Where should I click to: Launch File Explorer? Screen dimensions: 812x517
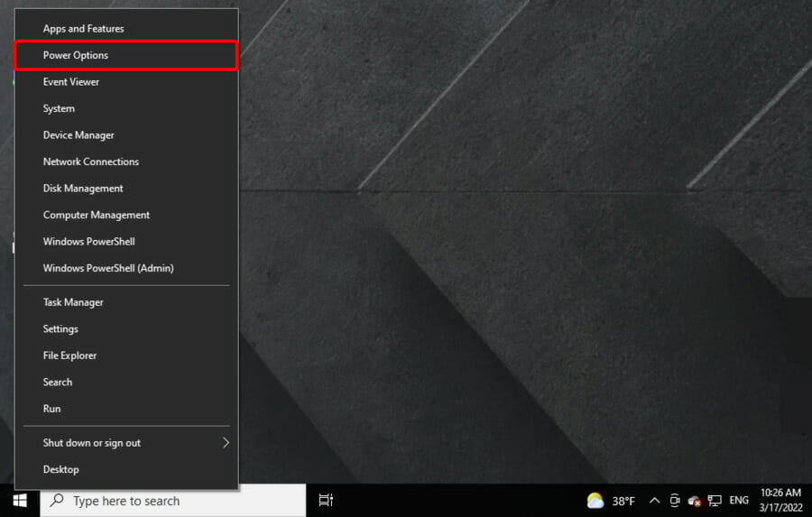coord(126,355)
